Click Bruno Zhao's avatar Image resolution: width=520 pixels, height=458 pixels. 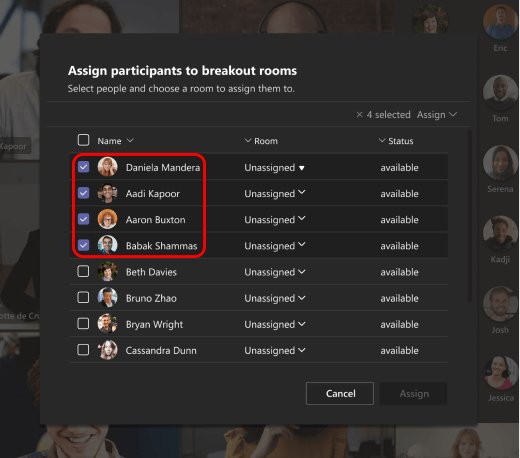point(107,297)
